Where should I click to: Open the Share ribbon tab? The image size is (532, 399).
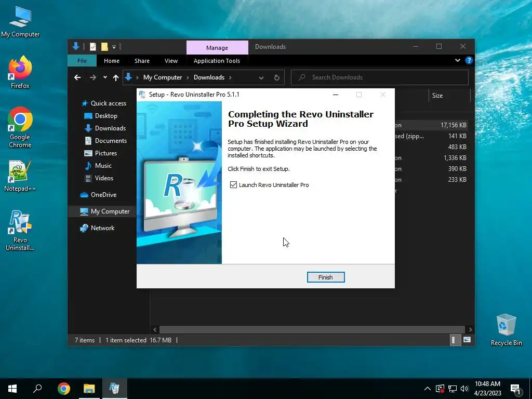pyautogui.click(x=142, y=61)
